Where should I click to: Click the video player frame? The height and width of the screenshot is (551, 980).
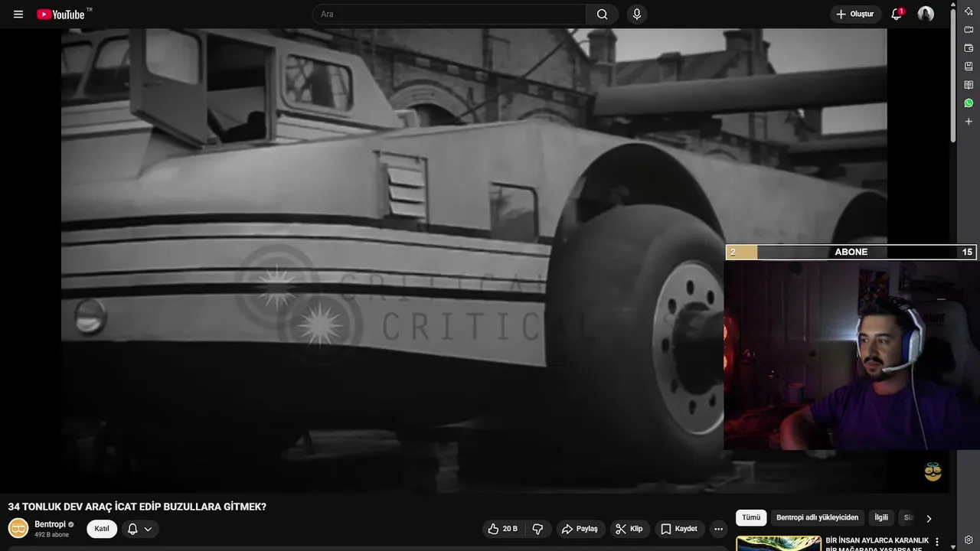(474, 260)
